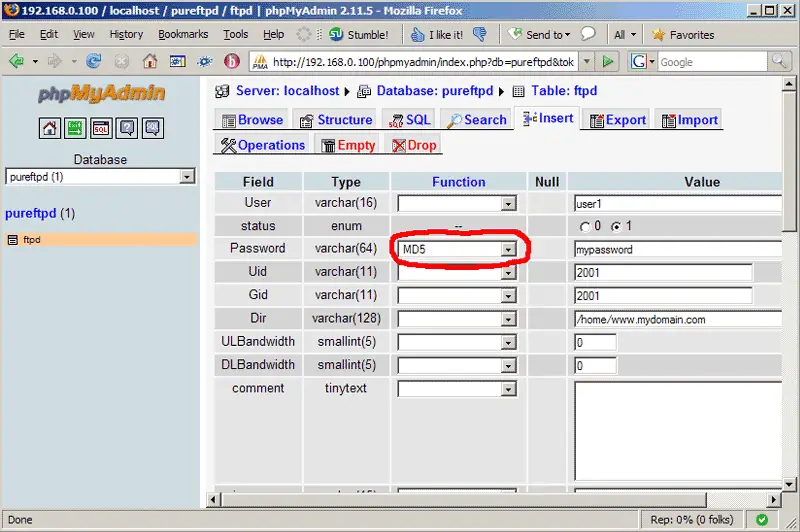The width and height of the screenshot is (800, 532).
Task: Open the comment function dropdown
Action: [x=457, y=389]
